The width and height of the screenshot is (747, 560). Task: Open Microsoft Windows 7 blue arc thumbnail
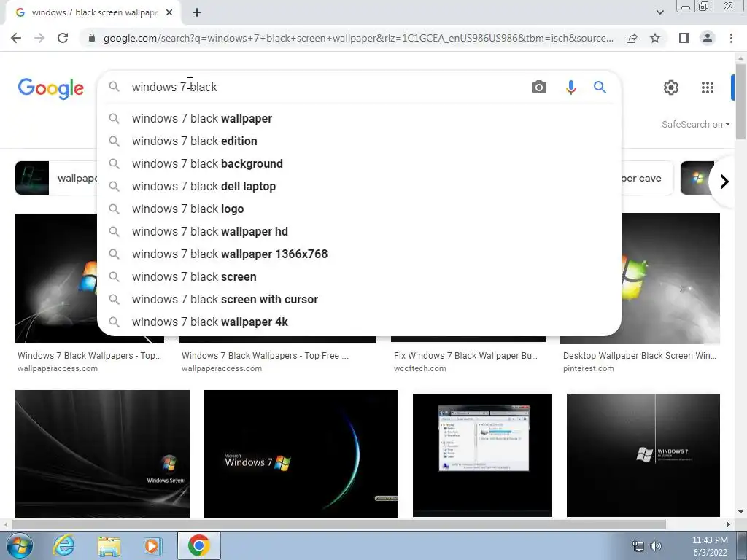tap(301, 454)
